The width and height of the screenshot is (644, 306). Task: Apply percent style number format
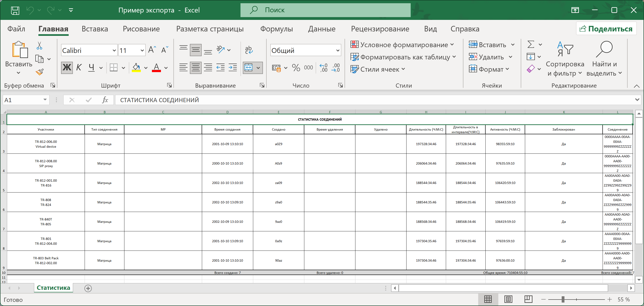pos(296,68)
